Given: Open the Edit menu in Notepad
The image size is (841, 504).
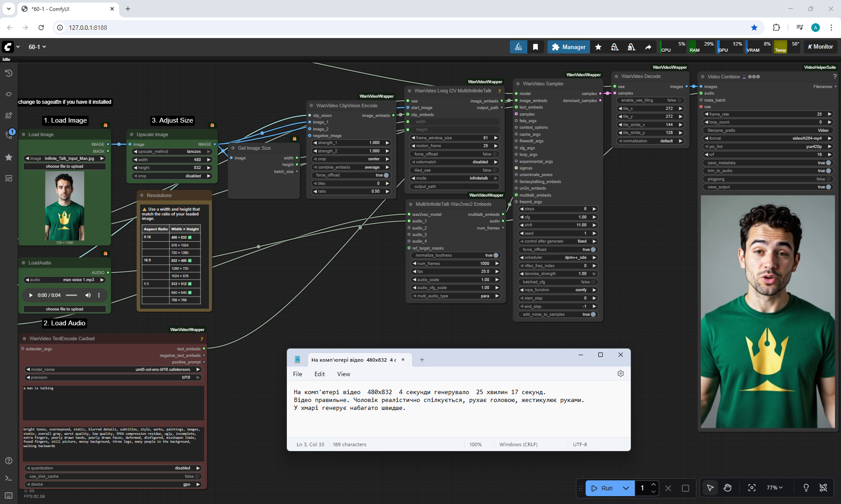Looking at the screenshot, I should [319, 374].
